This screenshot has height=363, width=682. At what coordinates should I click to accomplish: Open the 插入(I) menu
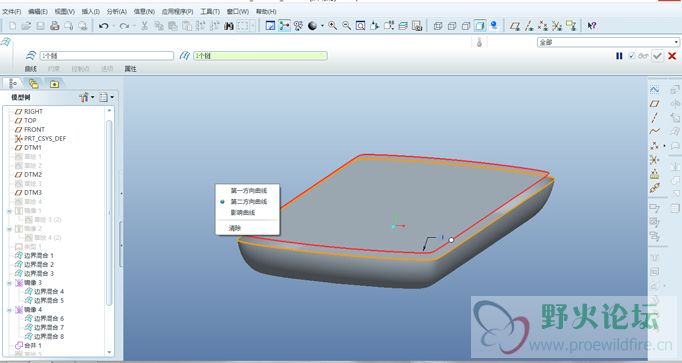click(x=90, y=12)
